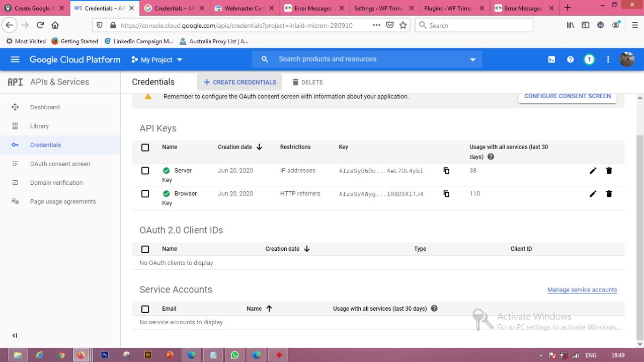
Task: Select all API Keys header checkbox
Action: 145,148
